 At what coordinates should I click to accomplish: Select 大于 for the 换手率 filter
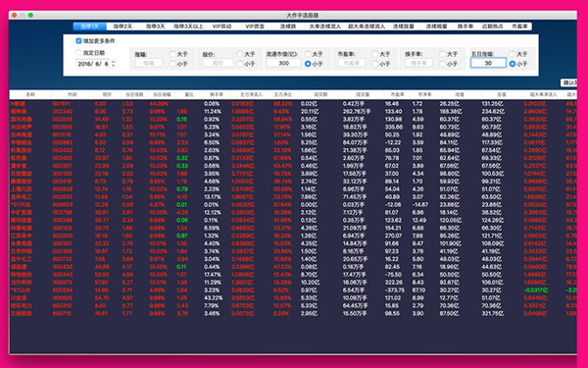point(443,54)
